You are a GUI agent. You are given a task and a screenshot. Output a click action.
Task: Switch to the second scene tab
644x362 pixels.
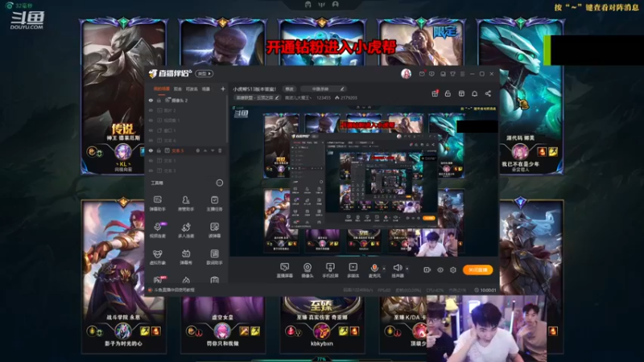[x=177, y=88]
